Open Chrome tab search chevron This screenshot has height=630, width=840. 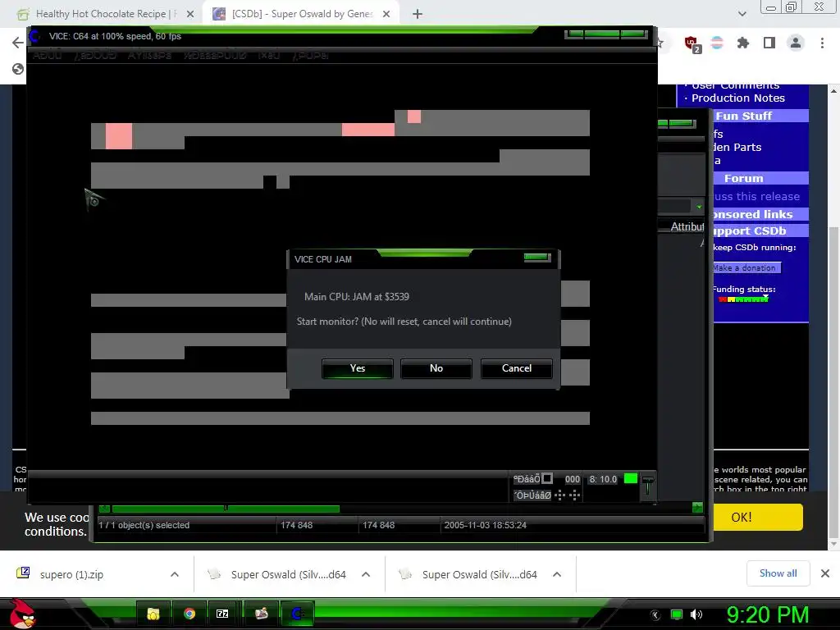coord(742,14)
